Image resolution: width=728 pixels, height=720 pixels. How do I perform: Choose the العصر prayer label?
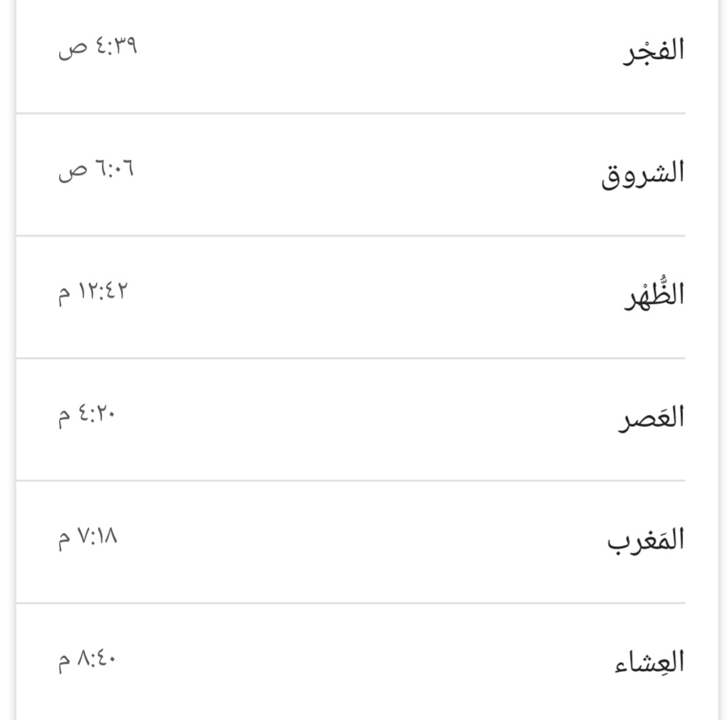[651, 416]
